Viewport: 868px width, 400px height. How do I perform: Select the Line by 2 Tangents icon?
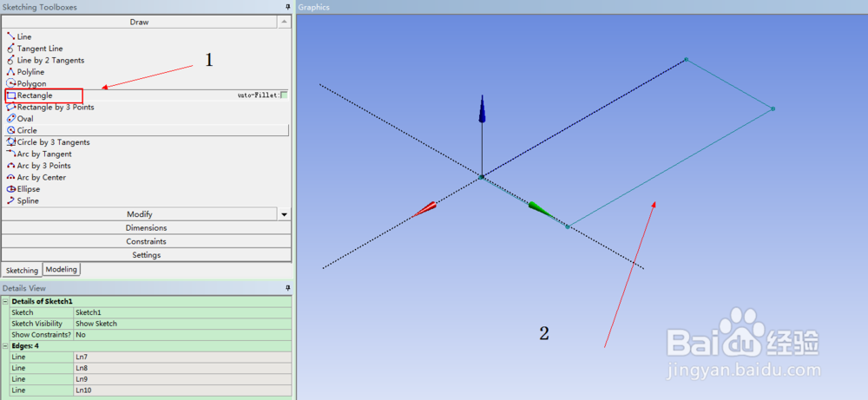[x=10, y=60]
